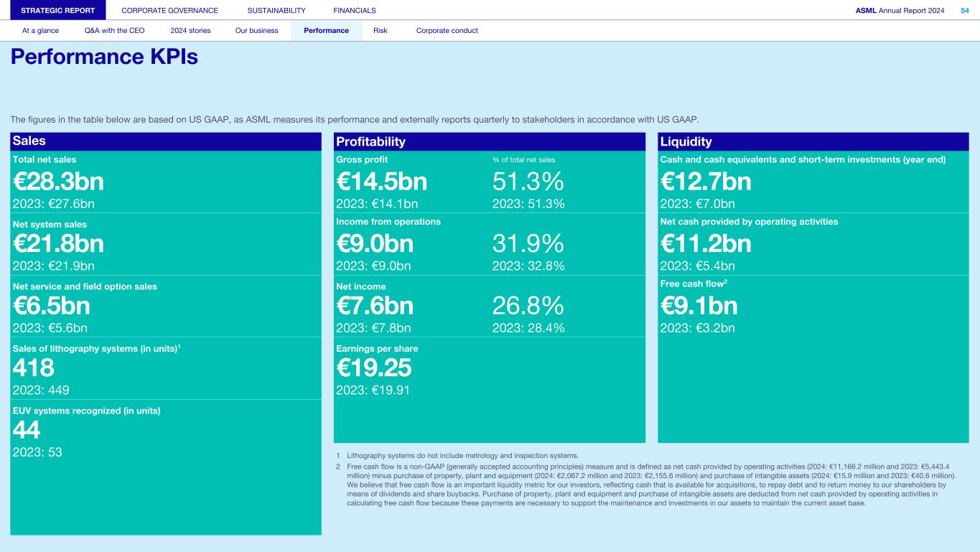Image resolution: width=980 pixels, height=552 pixels.
Task: Click the Free cash flow €9.1bn value
Action: point(699,307)
